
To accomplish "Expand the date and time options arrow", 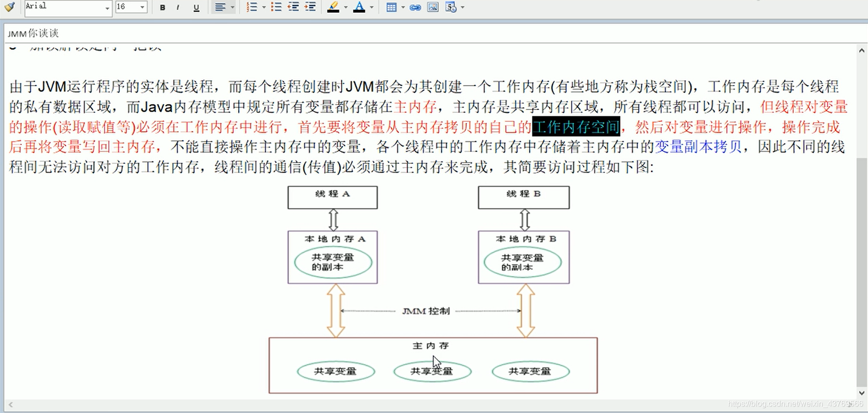I will [x=463, y=7].
